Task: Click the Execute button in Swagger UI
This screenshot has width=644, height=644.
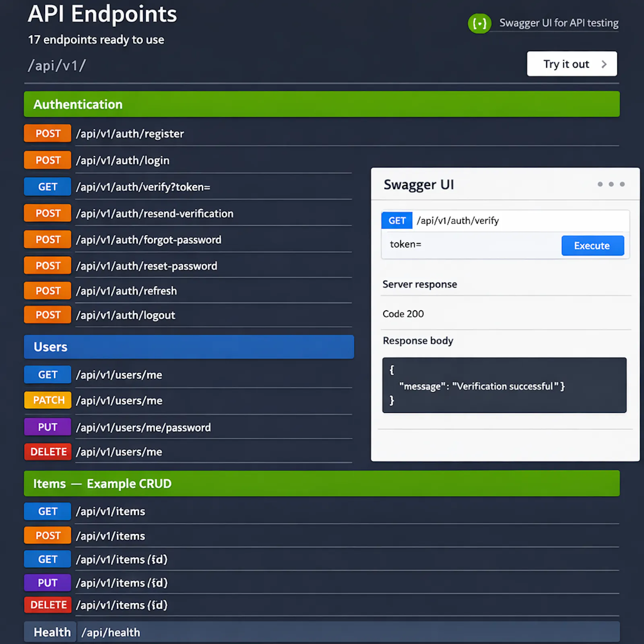Action: pyautogui.click(x=592, y=246)
